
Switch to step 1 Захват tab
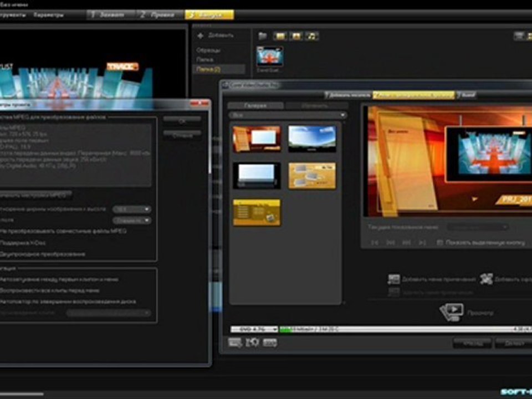tap(111, 15)
